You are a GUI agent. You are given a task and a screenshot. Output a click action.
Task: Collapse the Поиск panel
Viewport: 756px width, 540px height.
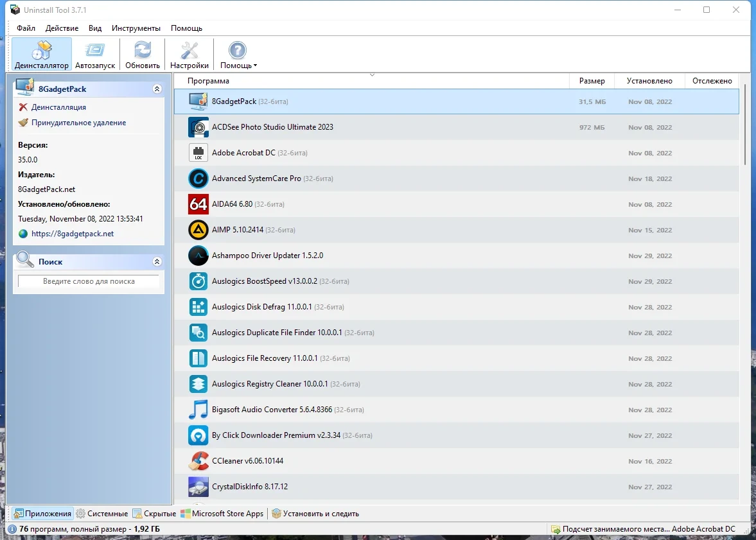157,261
